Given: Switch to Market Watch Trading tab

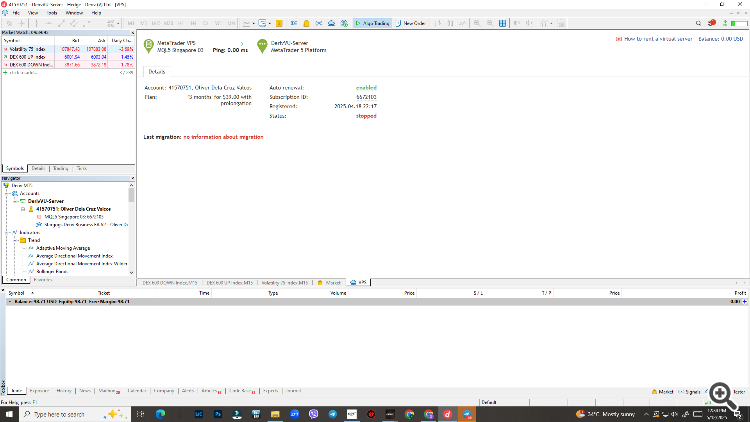Looking at the screenshot, I should pos(61,168).
